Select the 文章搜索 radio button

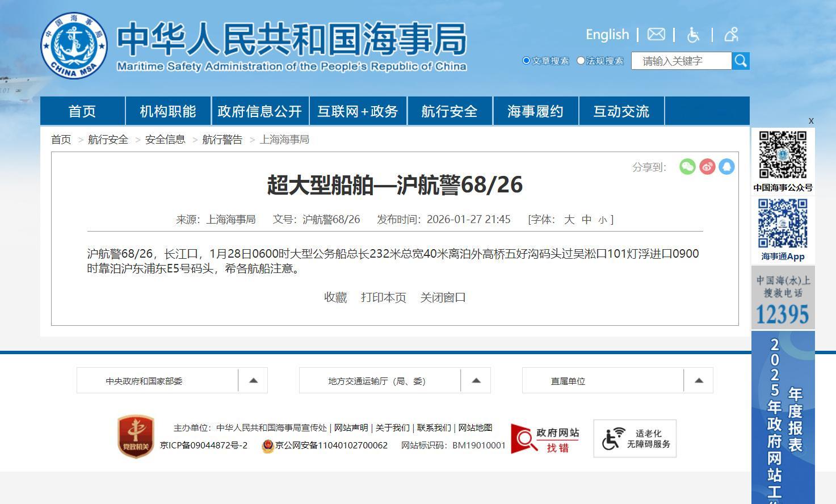[x=527, y=60]
